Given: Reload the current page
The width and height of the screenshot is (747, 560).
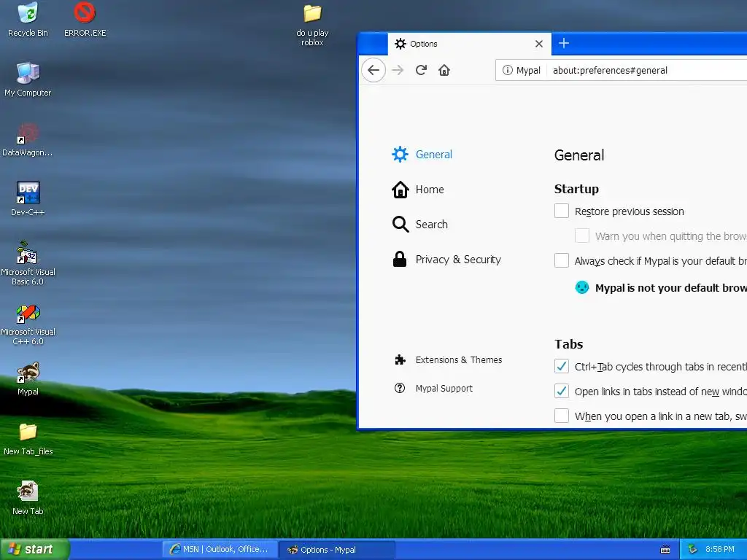Looking at the screenshot, I should [x=421, y=71].
